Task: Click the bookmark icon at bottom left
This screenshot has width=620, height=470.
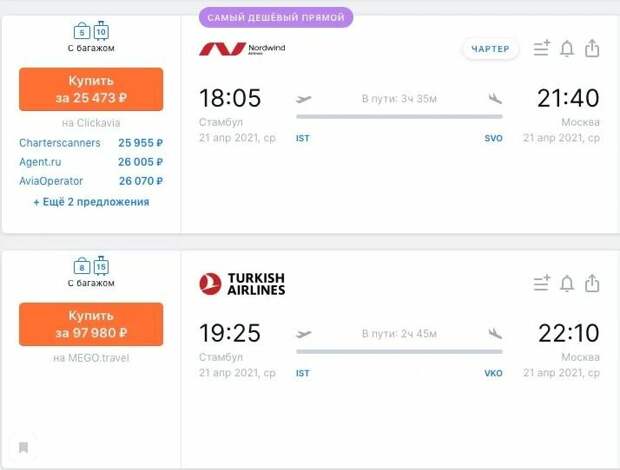Action: (23, 447)
